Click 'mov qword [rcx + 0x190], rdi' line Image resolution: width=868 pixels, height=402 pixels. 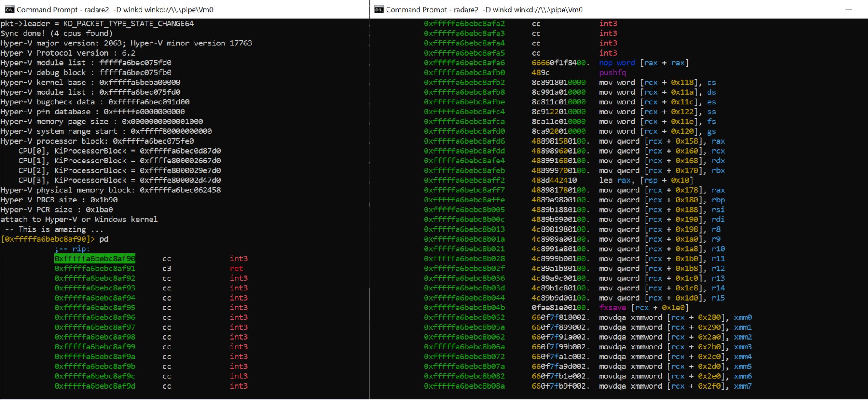pos(662,219)
